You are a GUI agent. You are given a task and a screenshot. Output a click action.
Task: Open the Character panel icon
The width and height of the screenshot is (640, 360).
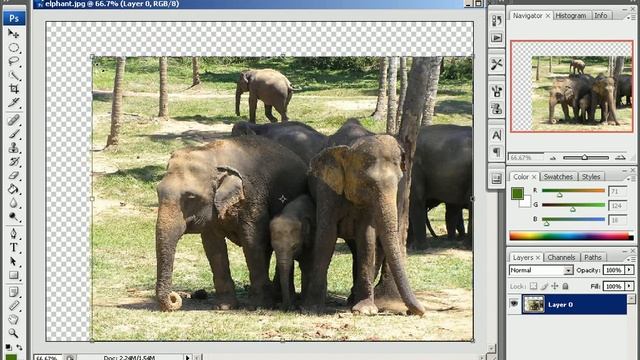coord(496,135)
